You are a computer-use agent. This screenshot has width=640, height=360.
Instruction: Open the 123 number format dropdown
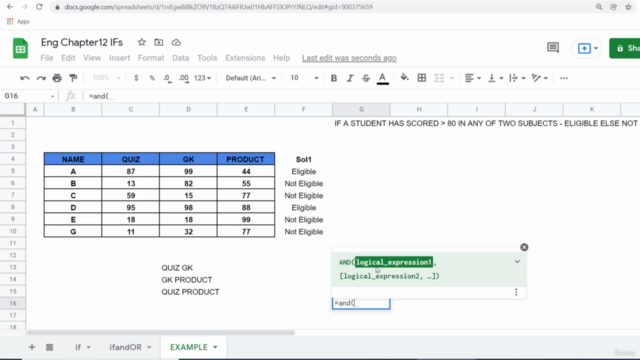click(202, 78)
